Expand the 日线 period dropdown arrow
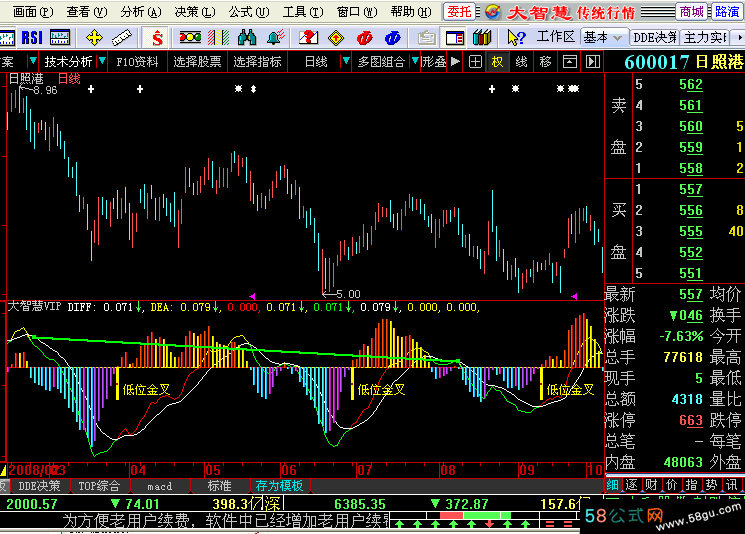The width and height of the screenshot is (745, 534). (x=346, y=61)
